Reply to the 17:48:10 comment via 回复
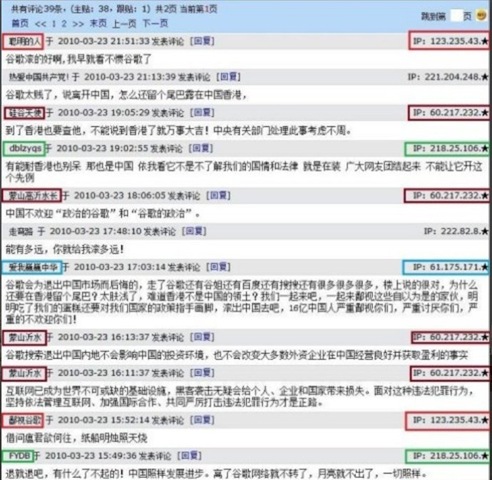Viewport: 492px width, 480px height. (194, 231)
